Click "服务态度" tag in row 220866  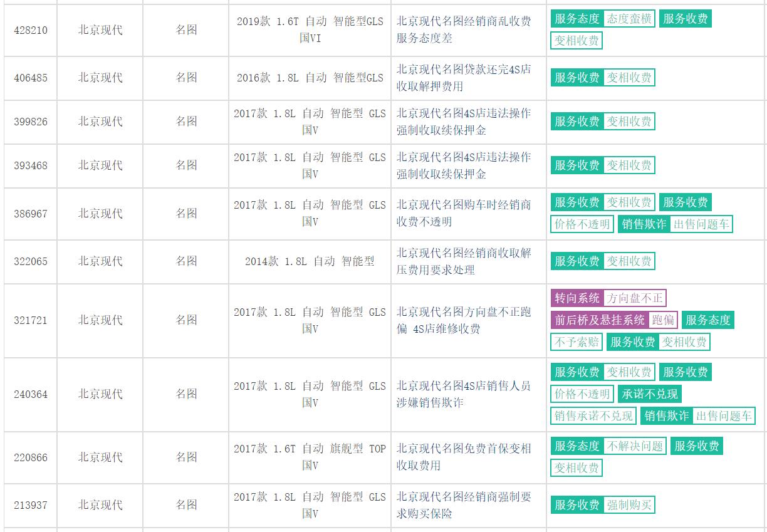click(577, 446)
